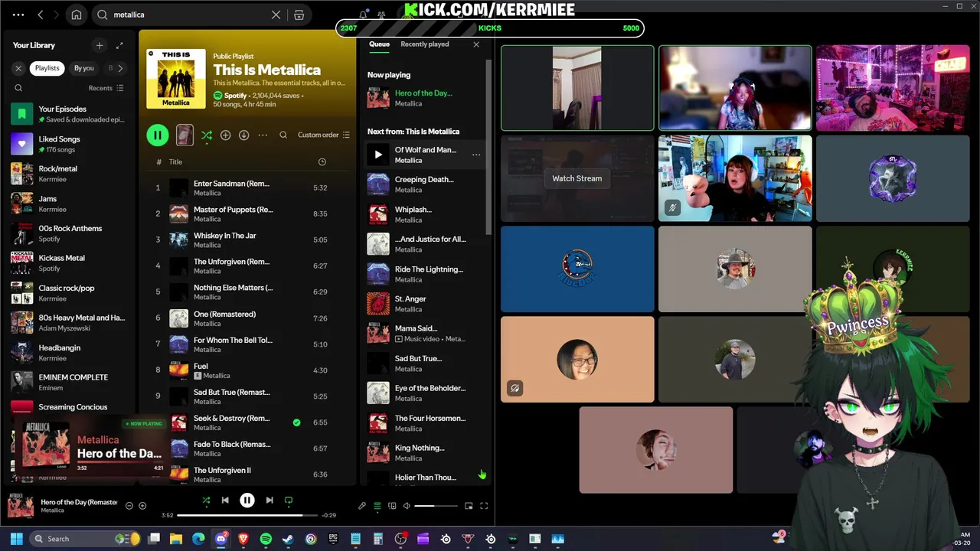Image resolution: width=980 pixels, height=551 pixels.
Task: Create playlist with plus in Your Library
Action: pyautogui.click(x=99, y=45)
